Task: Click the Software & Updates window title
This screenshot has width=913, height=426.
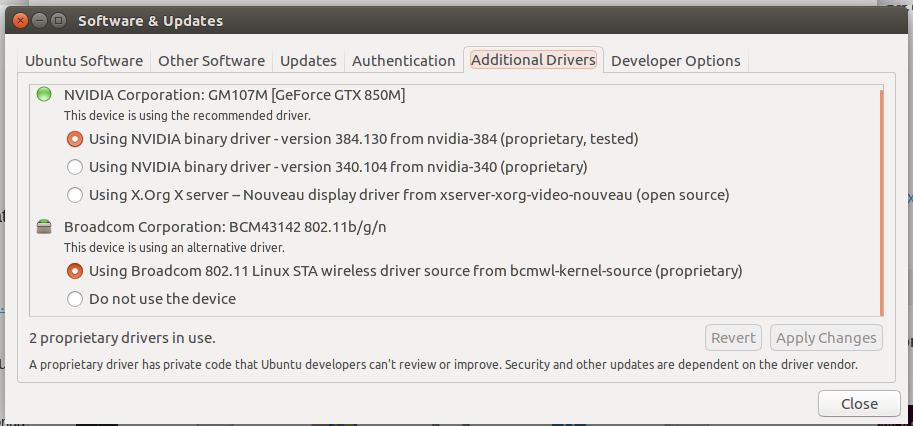Action: (x=150, y=21)
